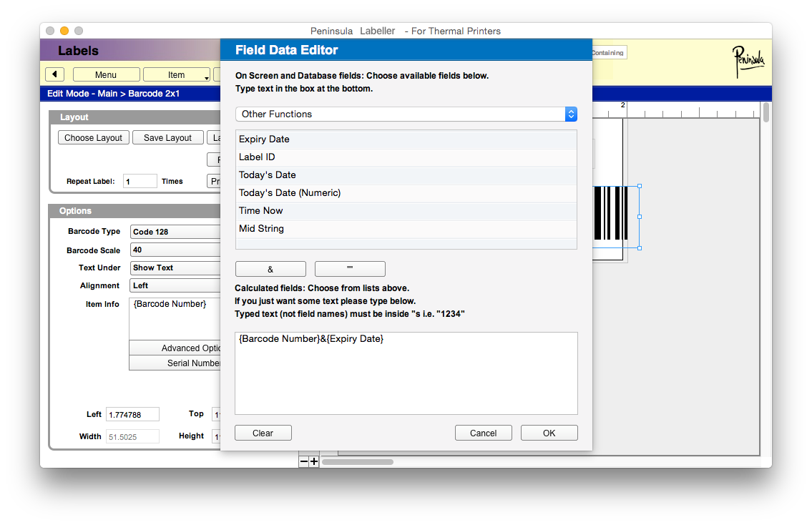Choose Today's Date (Numeric) in the list
812x525 pixels.
406,192
